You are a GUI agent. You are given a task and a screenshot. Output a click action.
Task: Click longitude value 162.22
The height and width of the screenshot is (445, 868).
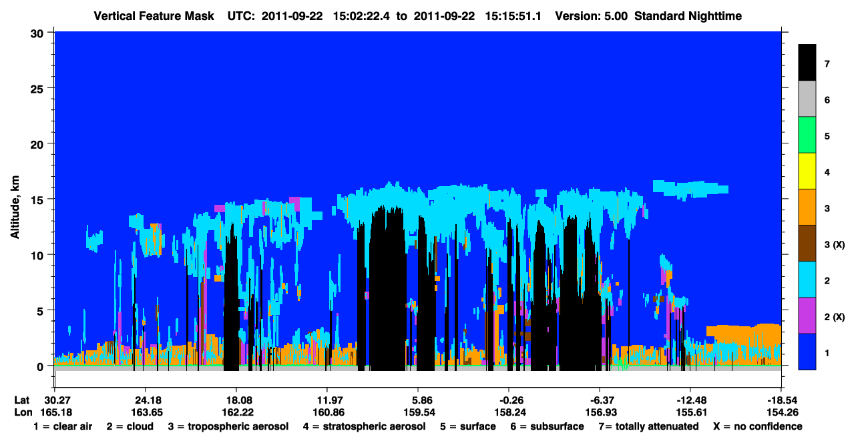(x=236, y=412)
